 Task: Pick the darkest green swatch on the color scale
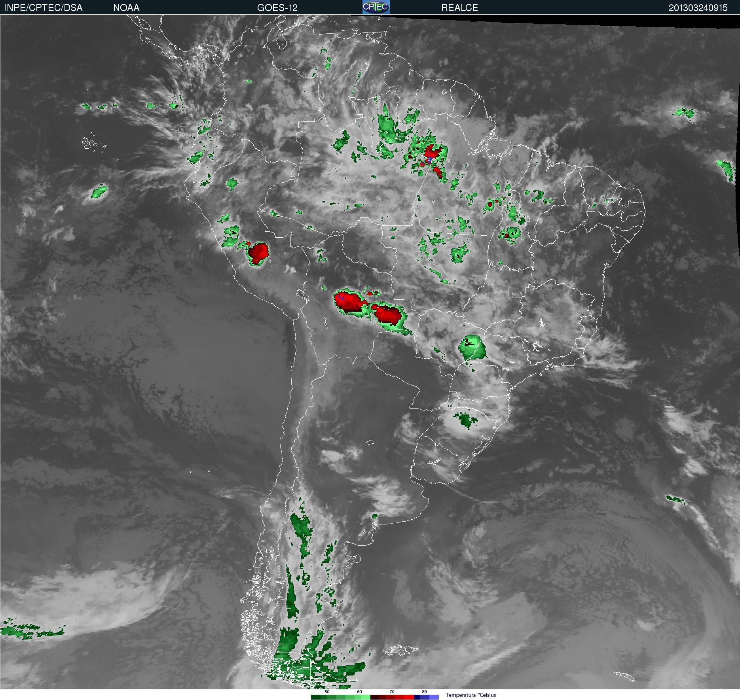(316, 697)
